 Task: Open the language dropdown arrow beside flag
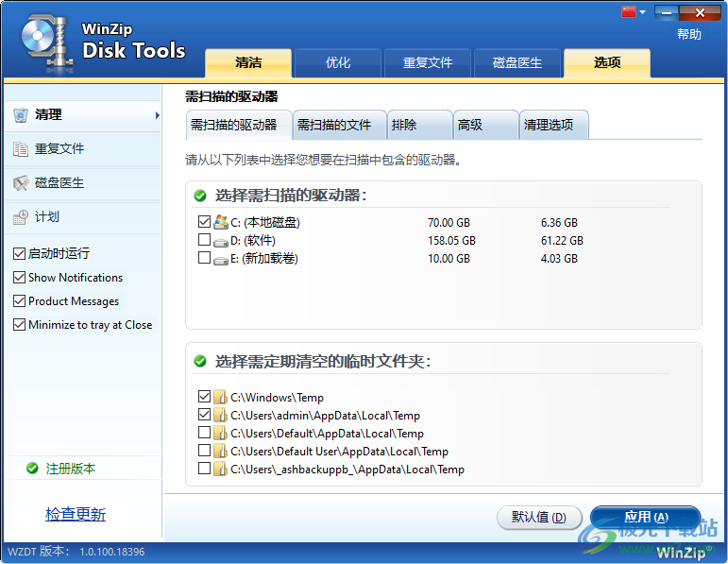643,12
